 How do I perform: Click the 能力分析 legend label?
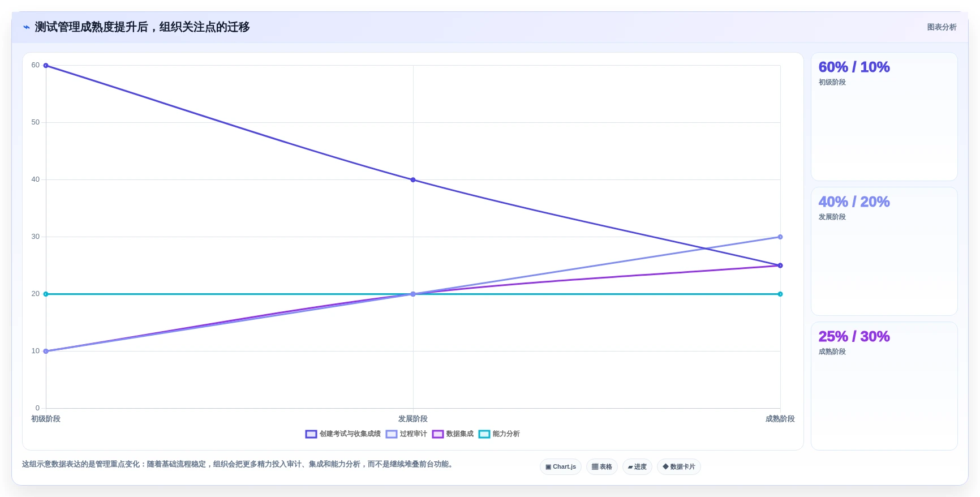coord(506,434)
